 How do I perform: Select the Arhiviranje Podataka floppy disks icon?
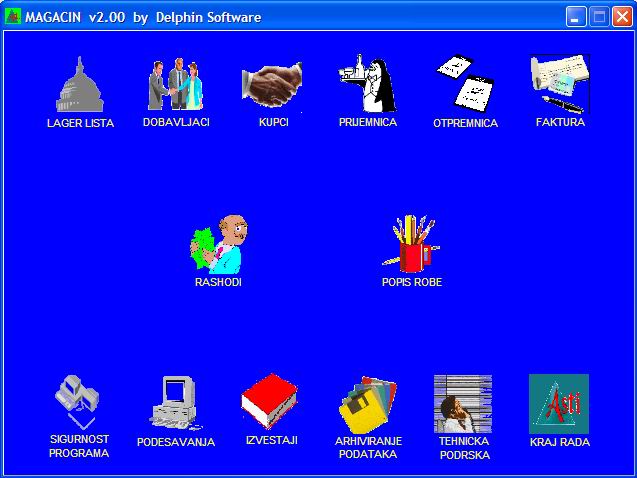click(368, 405)
